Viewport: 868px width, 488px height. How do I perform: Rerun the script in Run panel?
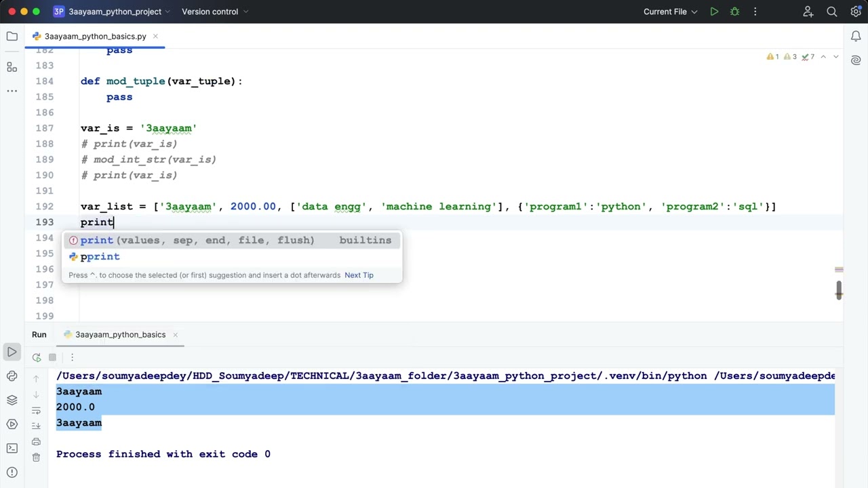pyautogui.click(x=37, y=357)
